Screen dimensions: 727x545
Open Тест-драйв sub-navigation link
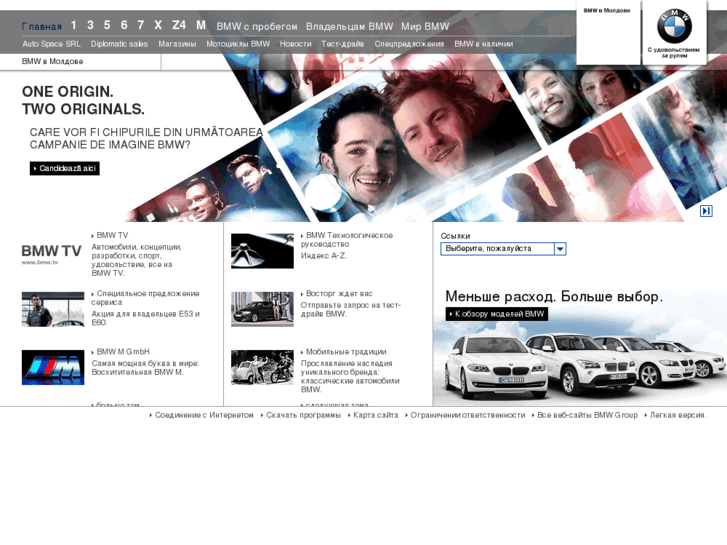coord(343,44)
